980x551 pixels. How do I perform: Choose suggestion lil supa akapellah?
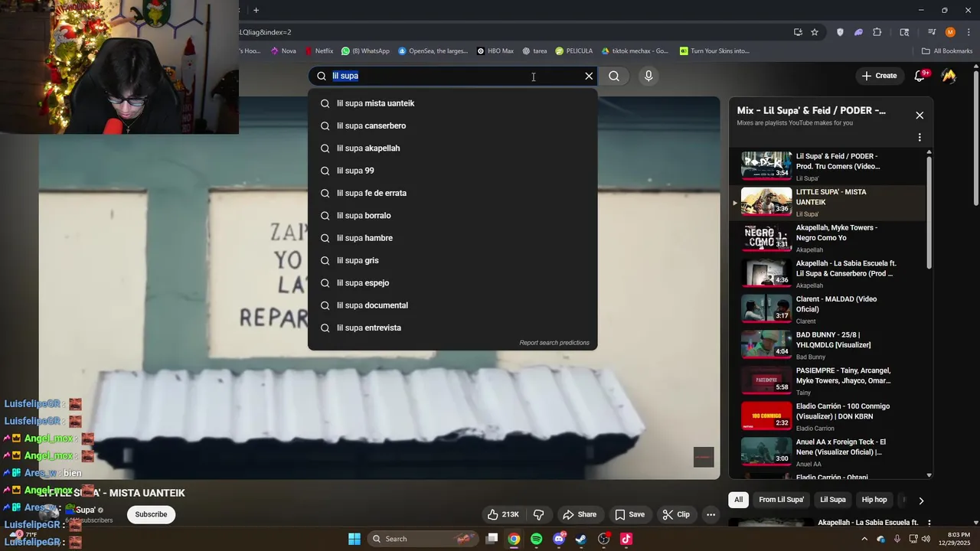(x=452, y=148)
